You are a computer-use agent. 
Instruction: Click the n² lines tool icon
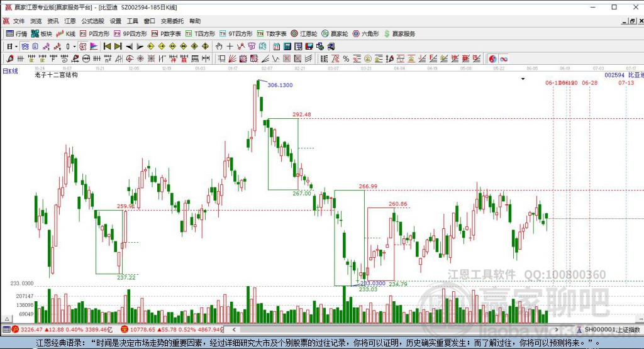[x=108, y=58]
